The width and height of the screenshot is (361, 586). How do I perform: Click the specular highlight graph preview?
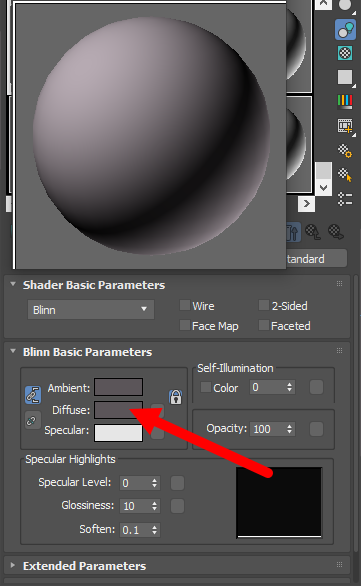pos(279,502)
